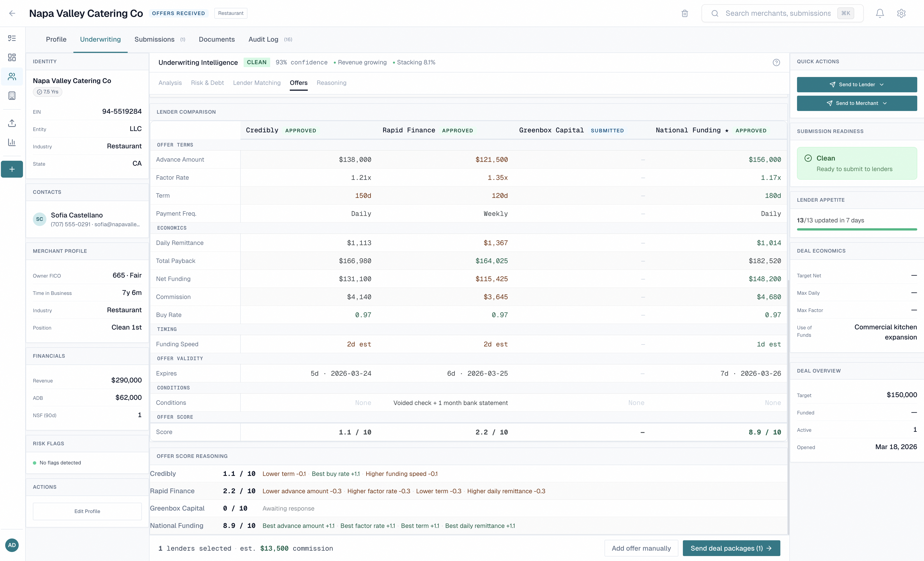
Task: Focus the Search merchants, submissions field
Action: tap(778, 14)
